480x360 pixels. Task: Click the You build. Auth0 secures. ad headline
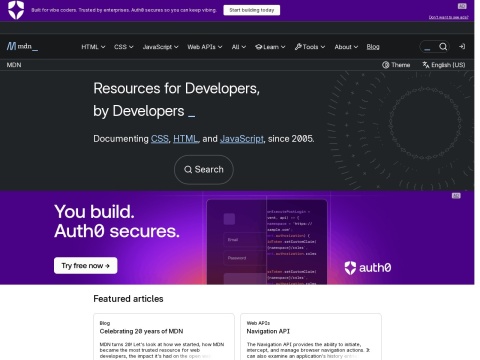117,221
